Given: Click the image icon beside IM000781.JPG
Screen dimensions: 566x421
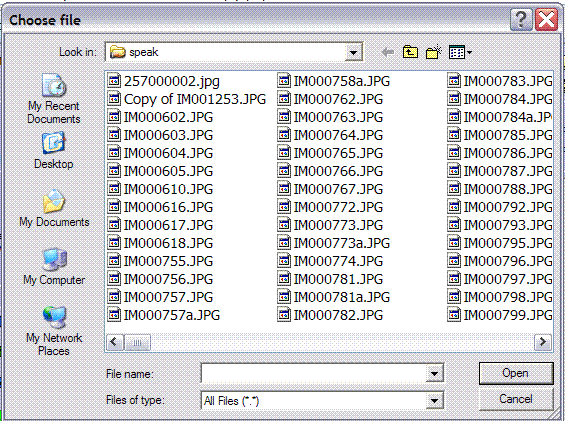Looking at the screenshot, I should click(284, 278).
